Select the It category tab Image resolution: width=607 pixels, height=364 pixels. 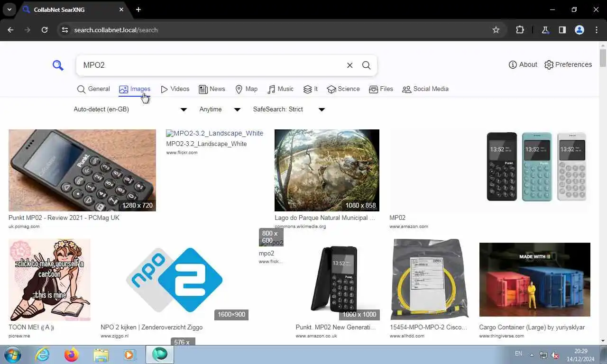pyautogui.click(x=311, y=89)
